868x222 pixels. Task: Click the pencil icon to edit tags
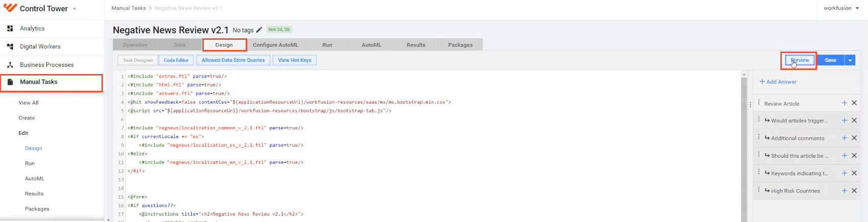pyautogui.click(x=259, y=30)
